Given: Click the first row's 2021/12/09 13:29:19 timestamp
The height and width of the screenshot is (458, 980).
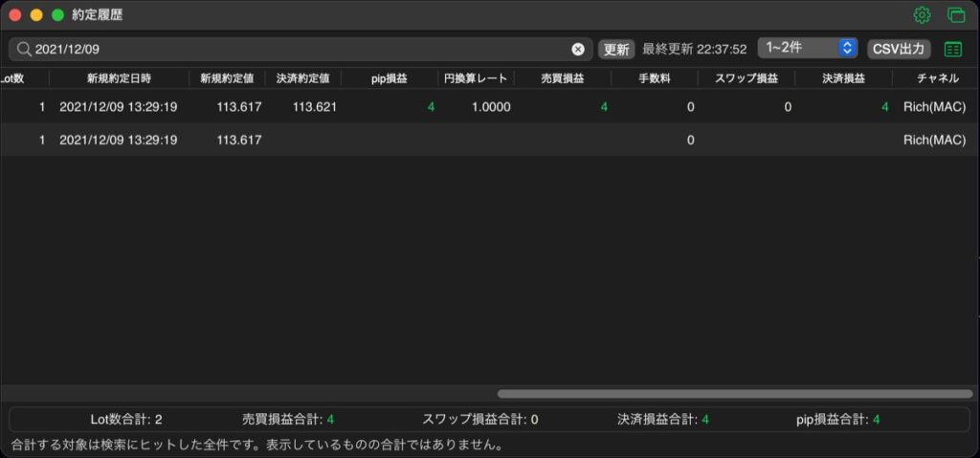Looking at the screenshot, I should tap(118, 107).
